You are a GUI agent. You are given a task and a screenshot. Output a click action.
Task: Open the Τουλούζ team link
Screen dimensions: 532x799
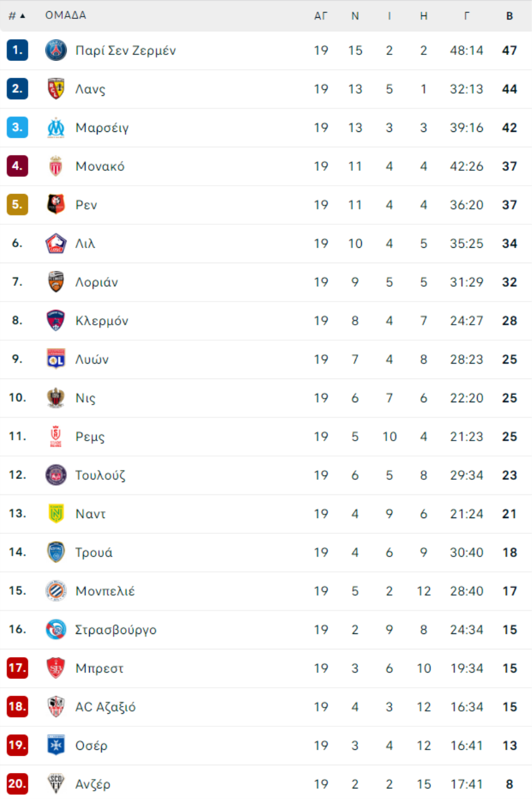click(x=100, y=475)
